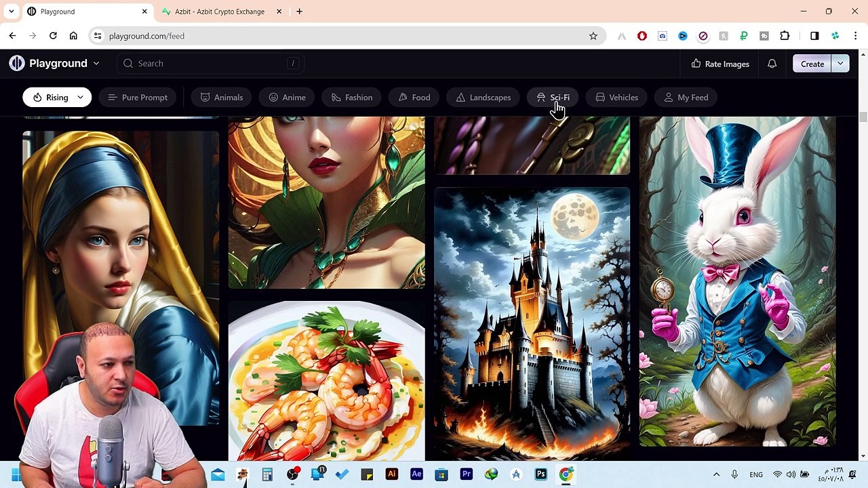
Task: Open the circular blocker extension icon
Action: 703,36
